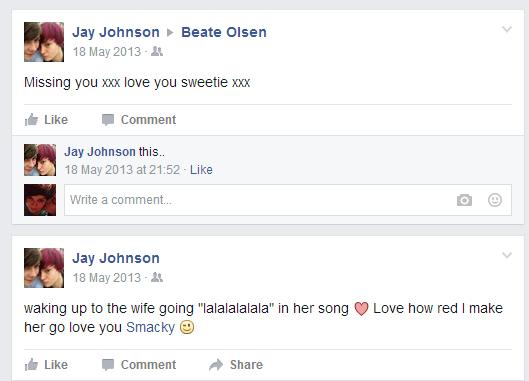Open Jay Johnson's avatar on first post
The width and height of the screenshot is (529, 381).
point(44,42)
